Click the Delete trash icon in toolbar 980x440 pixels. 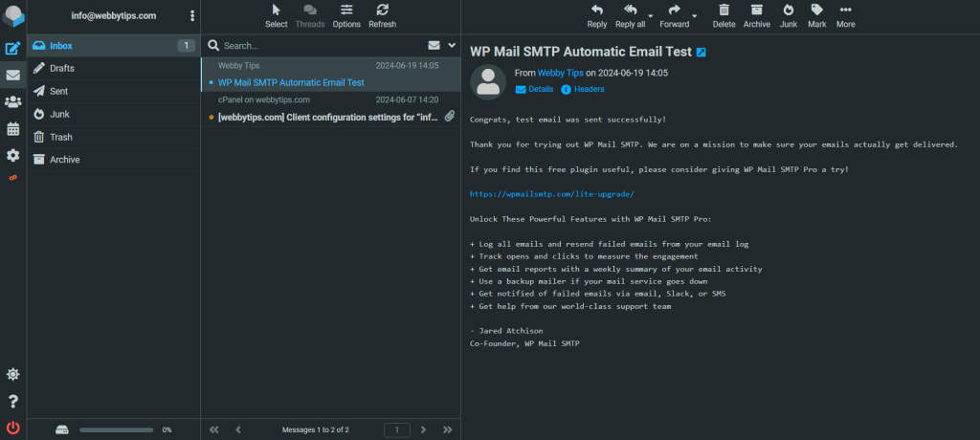tap(724, 15)
